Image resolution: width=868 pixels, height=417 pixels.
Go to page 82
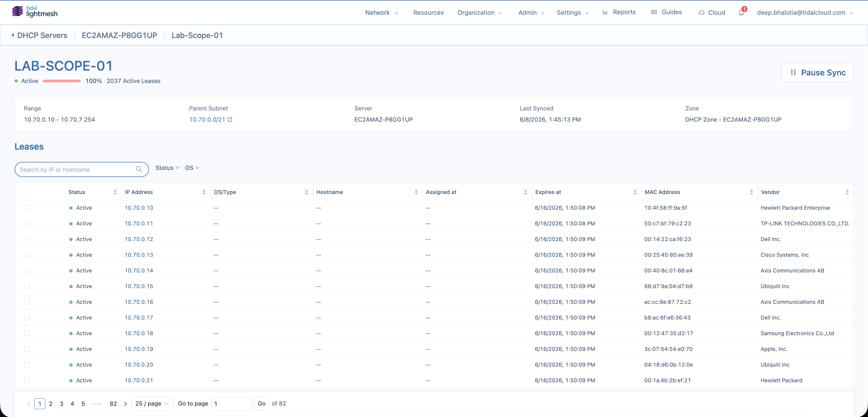click(x=113, y=403)
